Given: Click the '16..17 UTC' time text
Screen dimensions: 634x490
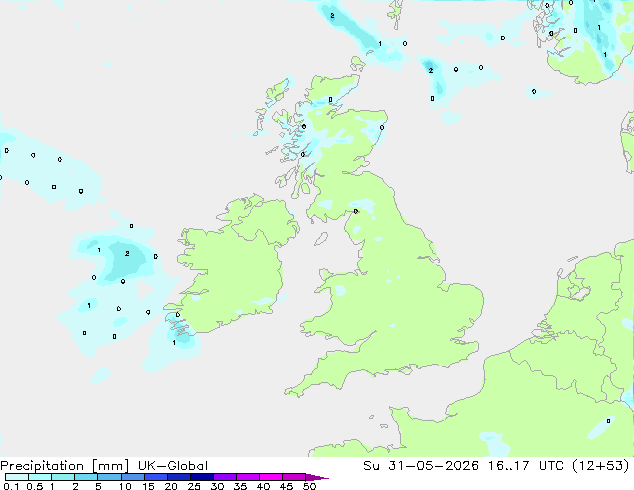Looking at the screenshot, I should coord(526,466).
